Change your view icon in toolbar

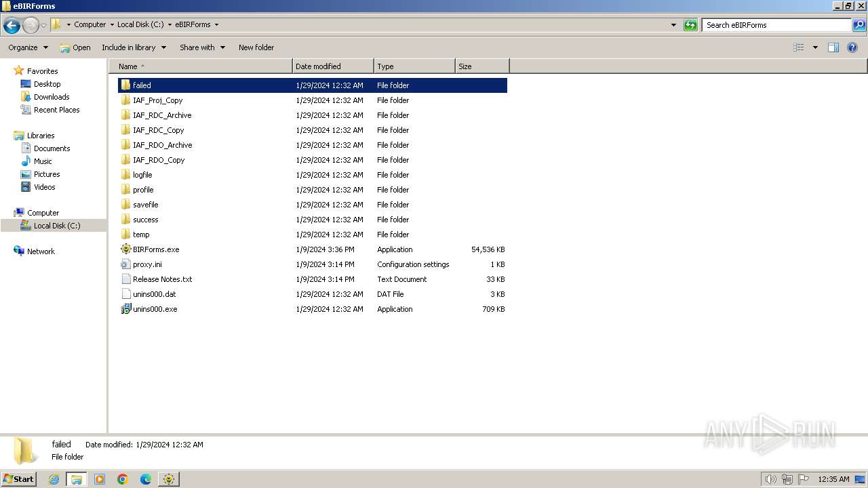tap(799, 47)
